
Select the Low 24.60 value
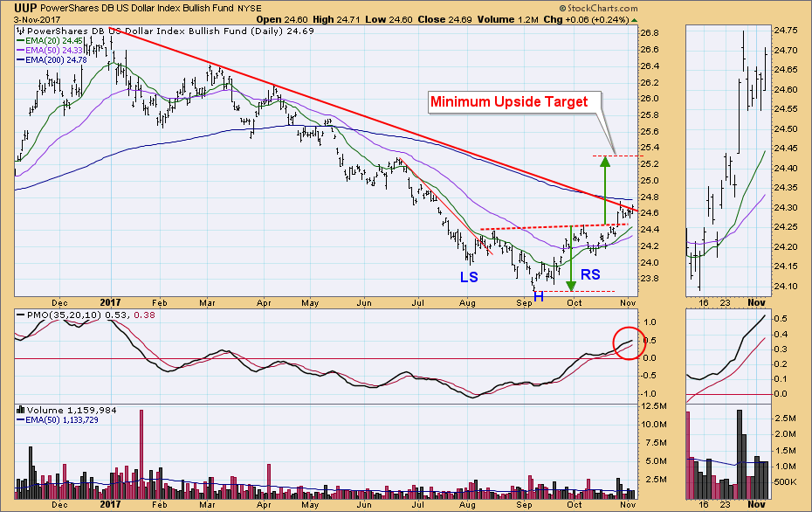[389, 20]
